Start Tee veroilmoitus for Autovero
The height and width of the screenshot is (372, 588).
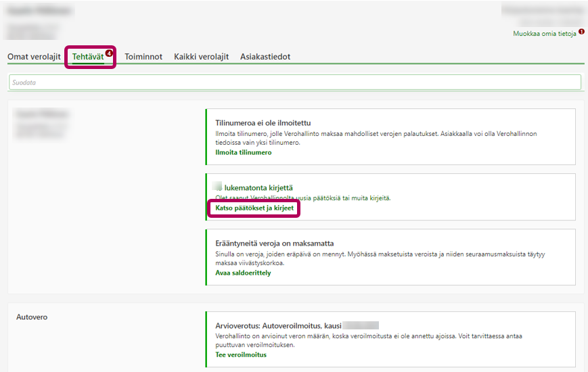tap(240, 354)
